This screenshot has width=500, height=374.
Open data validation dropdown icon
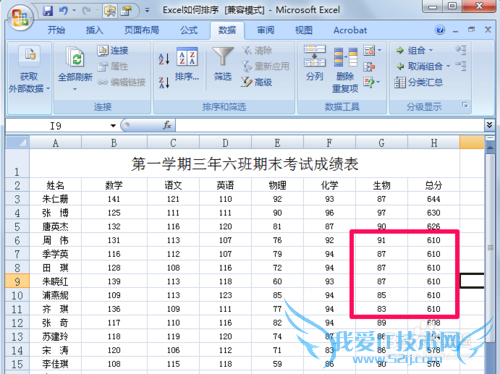pyautogui.click(x=372, y=51)
